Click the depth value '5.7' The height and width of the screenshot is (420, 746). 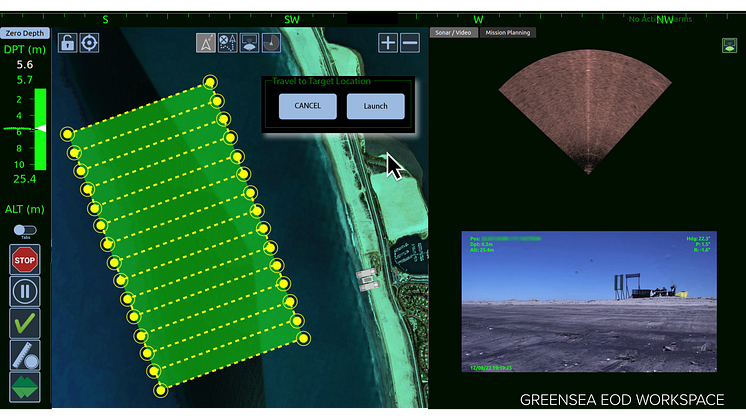pos(25,80)
